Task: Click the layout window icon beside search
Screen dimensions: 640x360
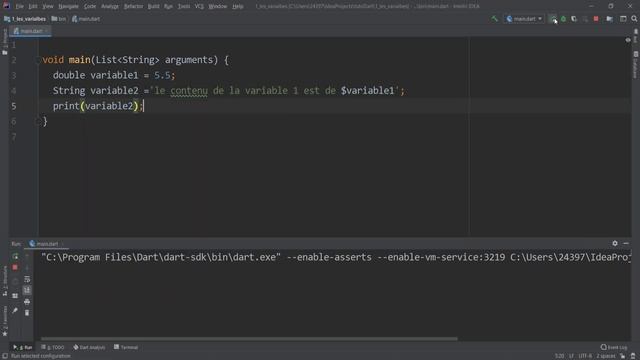Action: [x=623, y=19]
